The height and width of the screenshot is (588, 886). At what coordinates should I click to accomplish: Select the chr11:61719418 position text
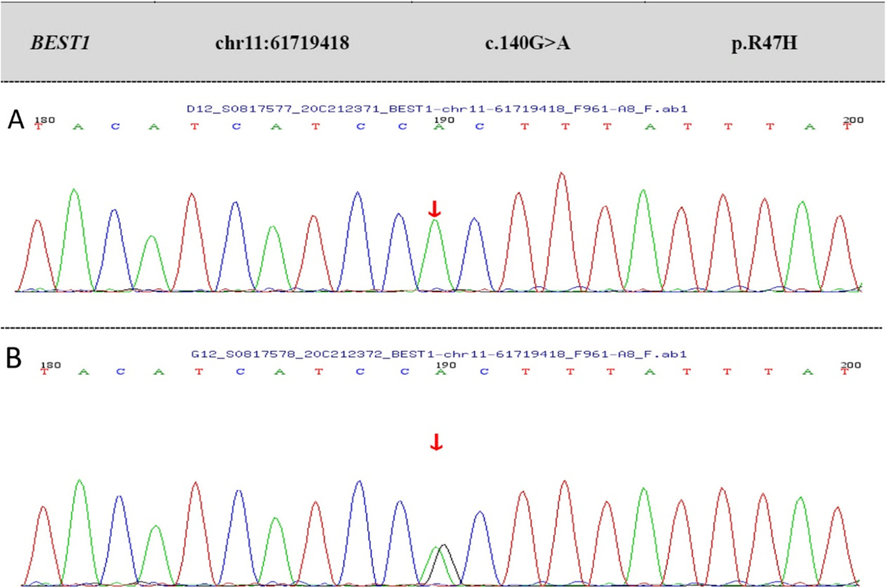tap(282, 43)
